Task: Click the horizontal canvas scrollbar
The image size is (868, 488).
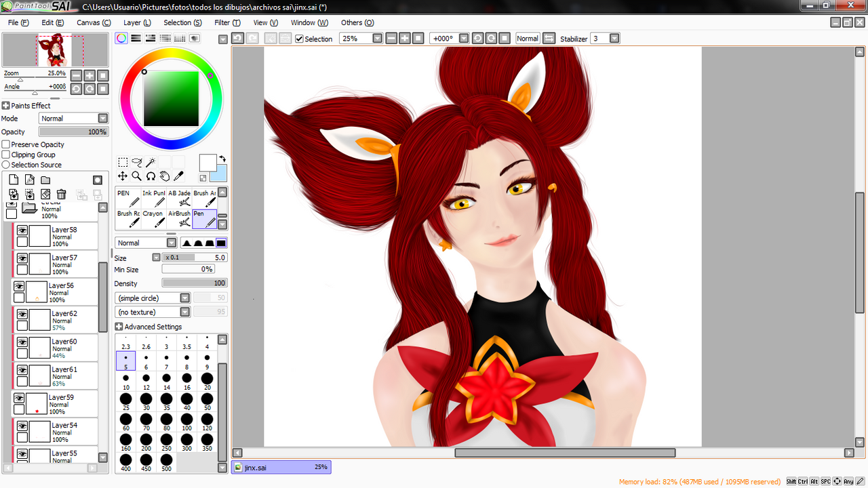Action: 565,453
